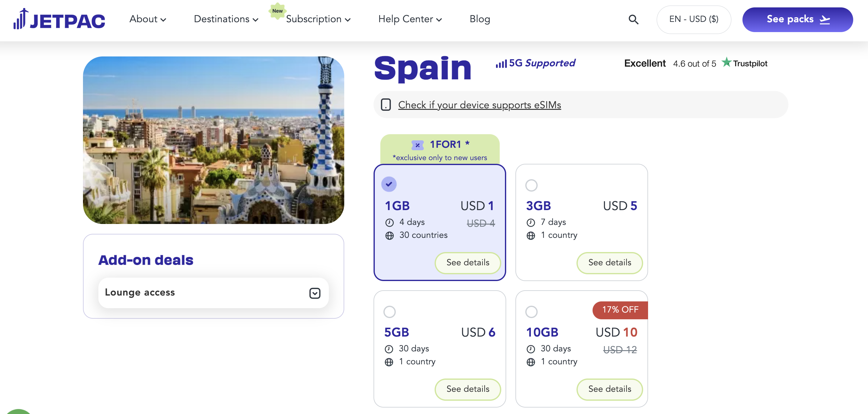Expand the About menu
Viewport: 868px width, 414px height.
click(147, 19)
